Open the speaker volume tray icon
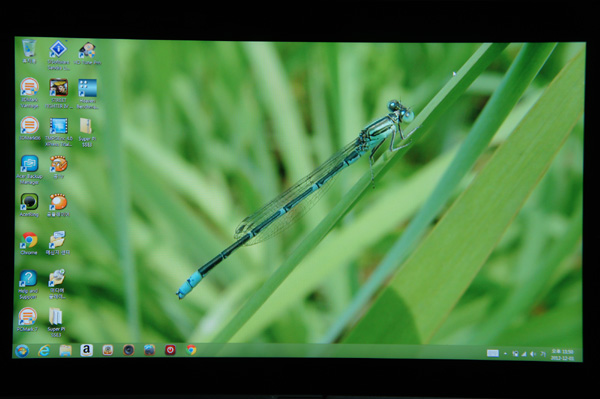Image resolution: width=600 pixels, height=399 pixels. click(x=533, y=354)
